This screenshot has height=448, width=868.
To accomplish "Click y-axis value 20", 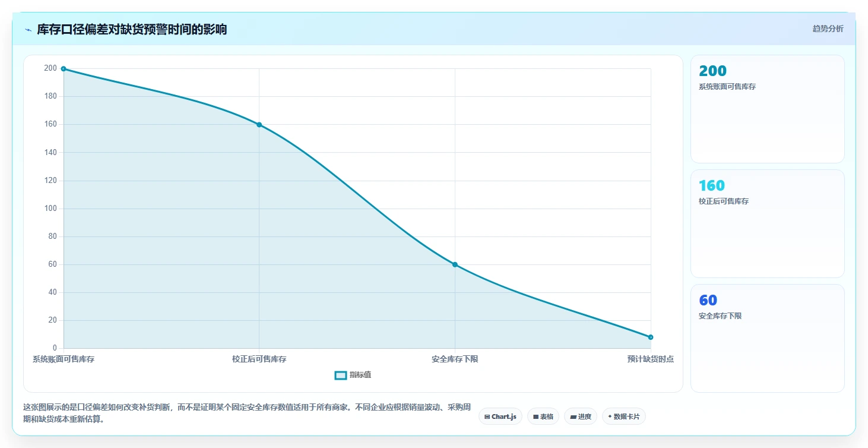I will pos(52,320).
